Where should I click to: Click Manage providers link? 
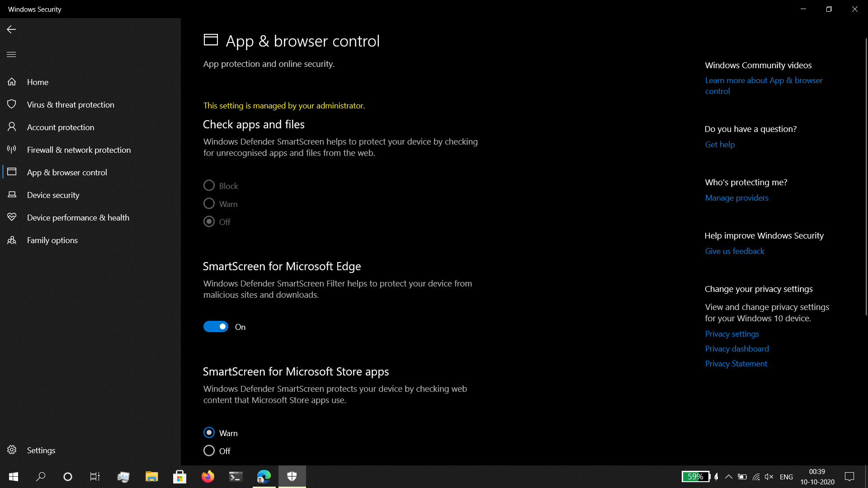pyautogui.click(x=736, y=198)
